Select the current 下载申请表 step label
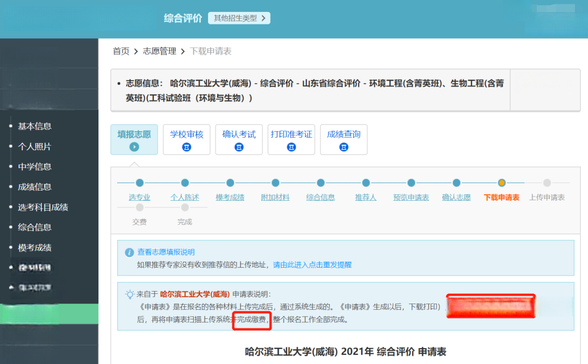Image resolution: width=588 pixels, height=364 pixels. coord(501,198)
